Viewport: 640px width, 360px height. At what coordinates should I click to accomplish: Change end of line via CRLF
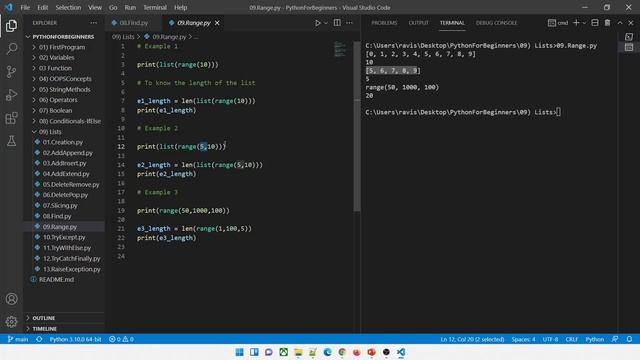(571, 339)
